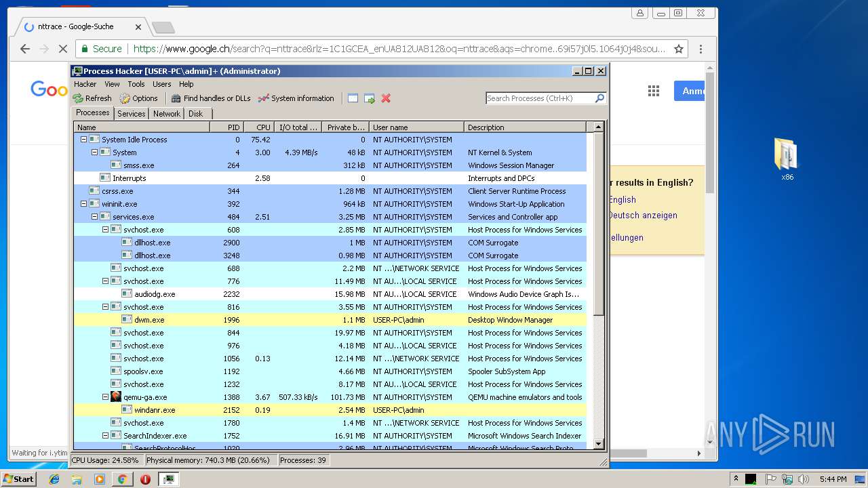Close the nttrace Google-Suche tab
868x488 pixels.
[x=138, y=27]
